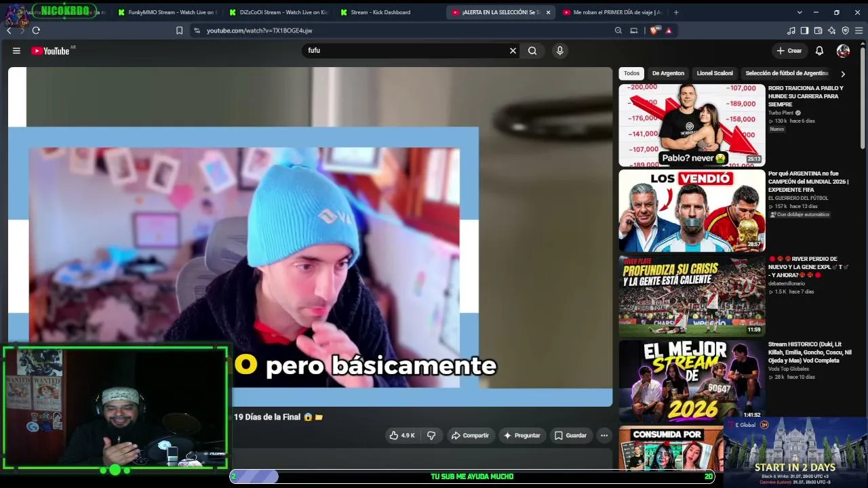Like the video with thumbs-up
Viewport: 868px width, 488px height.
[401, 435]
